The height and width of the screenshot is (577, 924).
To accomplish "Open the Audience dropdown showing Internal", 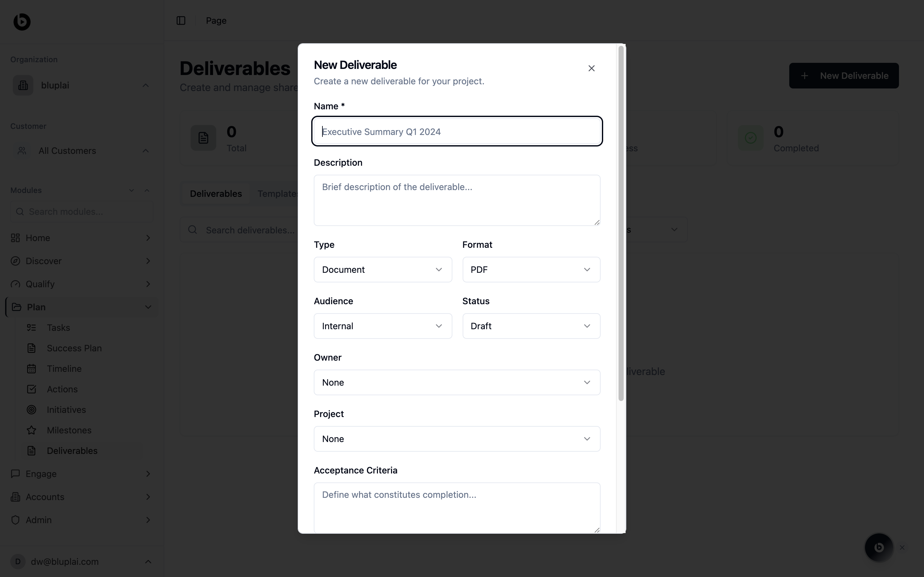I will click(x=382, y=326).
